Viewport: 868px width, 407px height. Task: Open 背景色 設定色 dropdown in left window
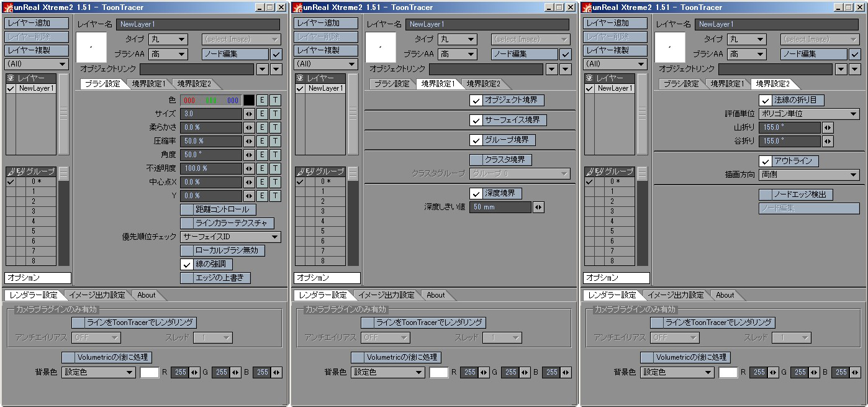(x=98, y=372)
